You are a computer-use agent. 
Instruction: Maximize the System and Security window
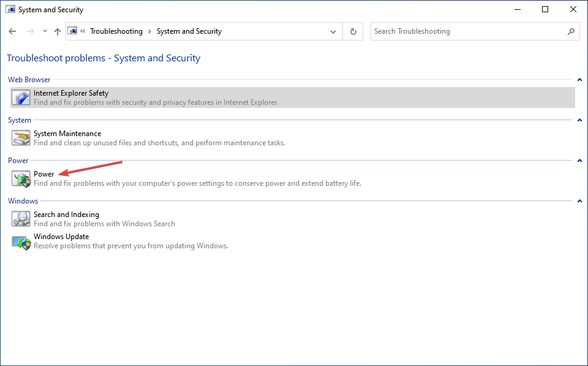pyautogui.click(x=545, y=9)
